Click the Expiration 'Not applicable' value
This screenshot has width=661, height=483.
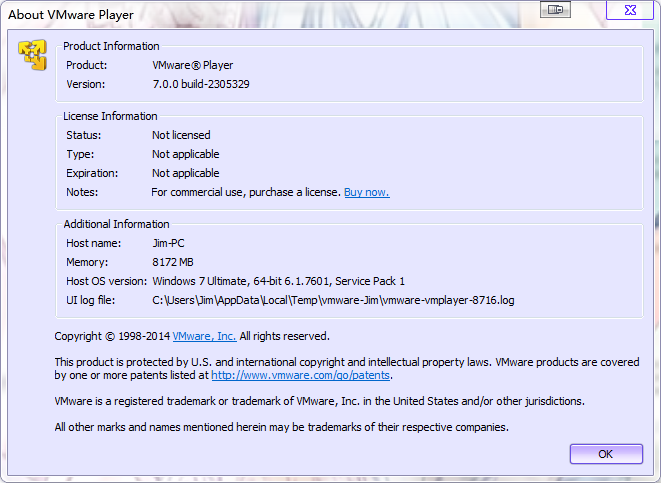click(185, 173)
